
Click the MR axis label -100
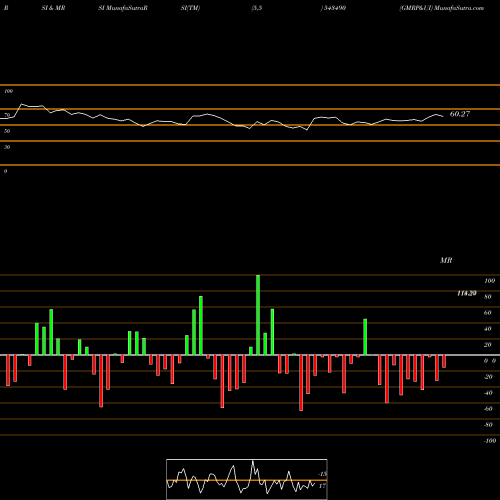[490, 441]
